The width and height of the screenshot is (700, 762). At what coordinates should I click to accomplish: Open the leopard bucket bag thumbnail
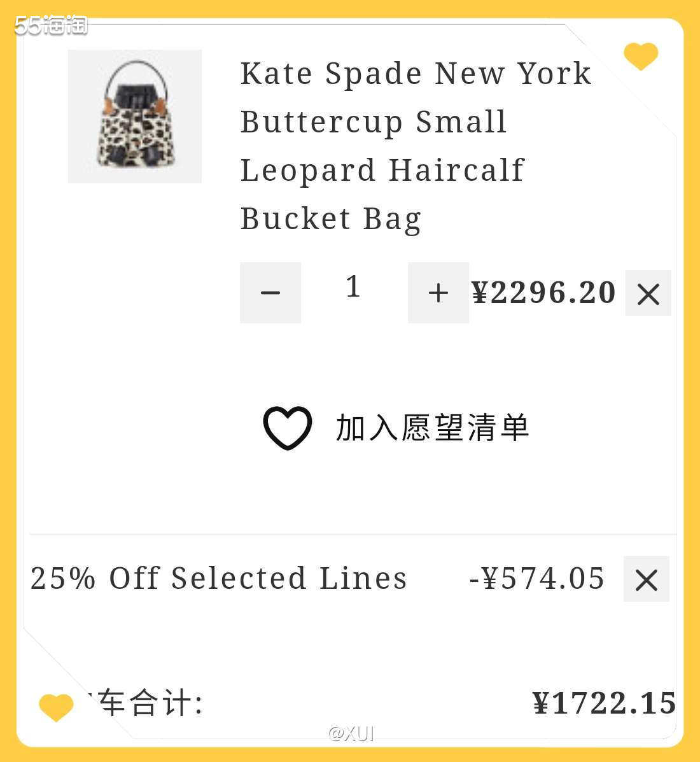pyautogui.click(x=135, y=116)
